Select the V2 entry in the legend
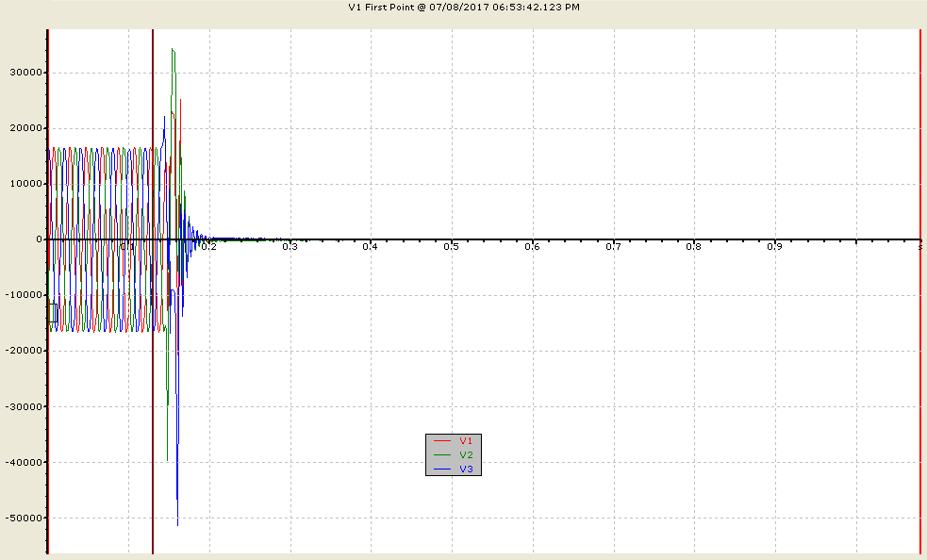927x560 pixels. click(466, 455)
